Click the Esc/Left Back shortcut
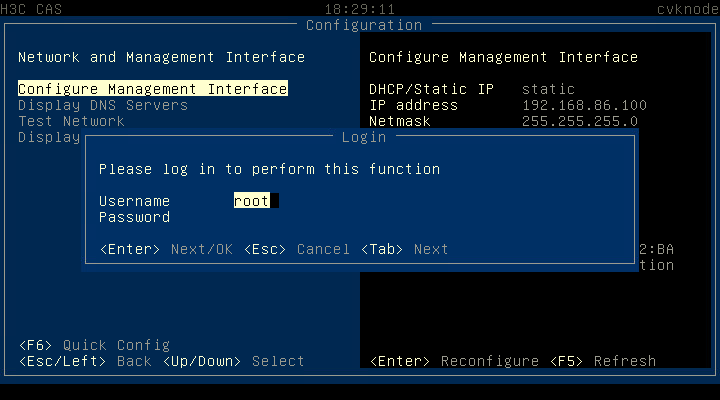The height and width of the screenshot is (400, 720). point(84,361)
